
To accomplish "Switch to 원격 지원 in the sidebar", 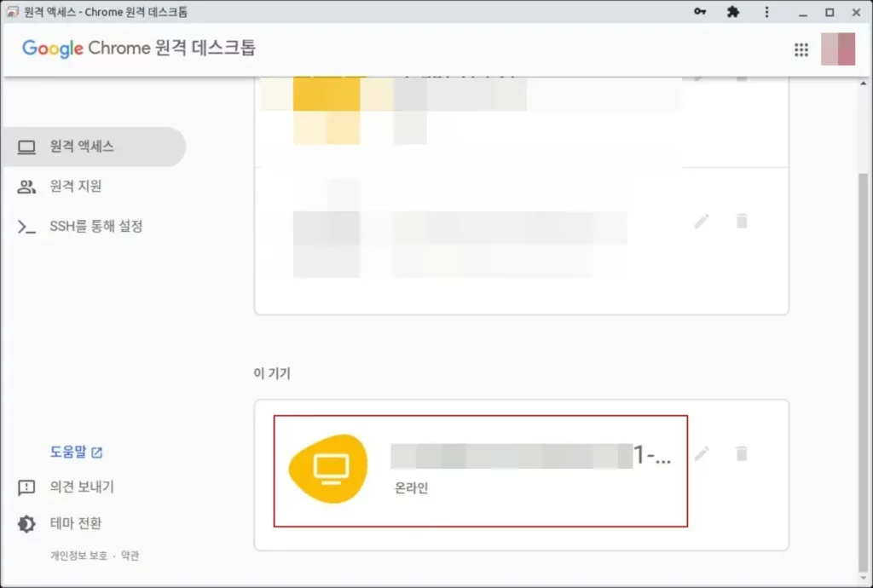I will (76, 187).
